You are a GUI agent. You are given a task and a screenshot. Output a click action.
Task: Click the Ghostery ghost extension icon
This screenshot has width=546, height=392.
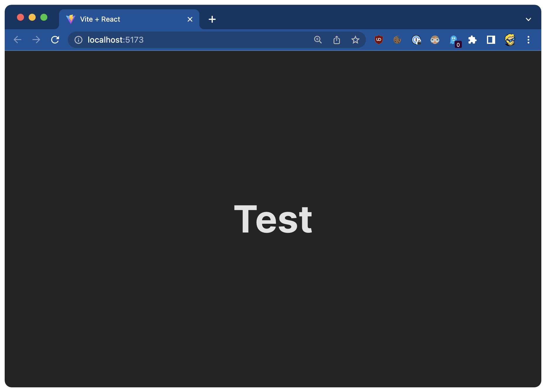click(x=454, y=40)
